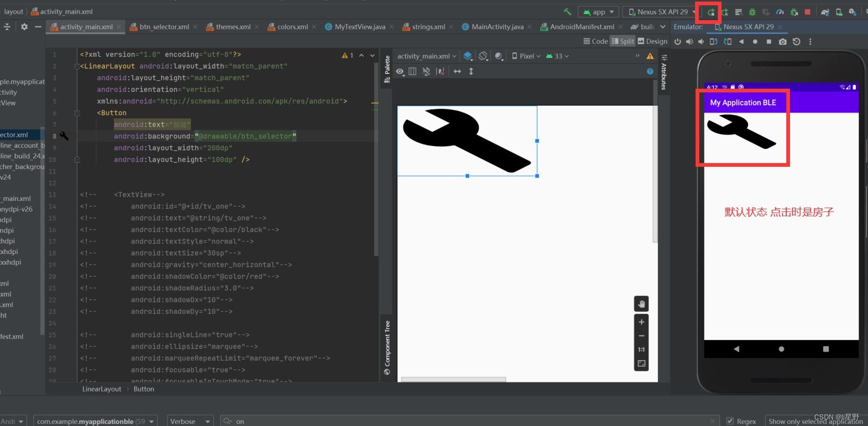
Task: Click the emulator volume up icon
Action: [x=689, y=41]
